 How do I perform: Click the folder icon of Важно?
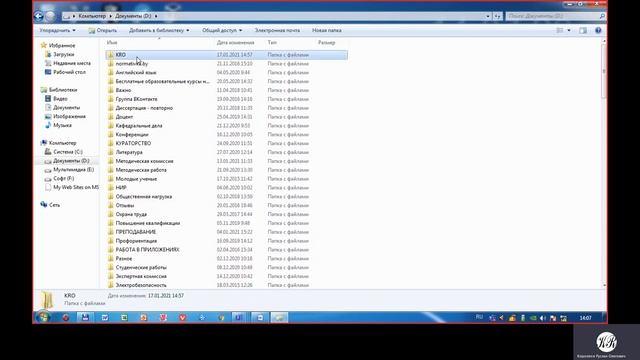coord(111,90)
